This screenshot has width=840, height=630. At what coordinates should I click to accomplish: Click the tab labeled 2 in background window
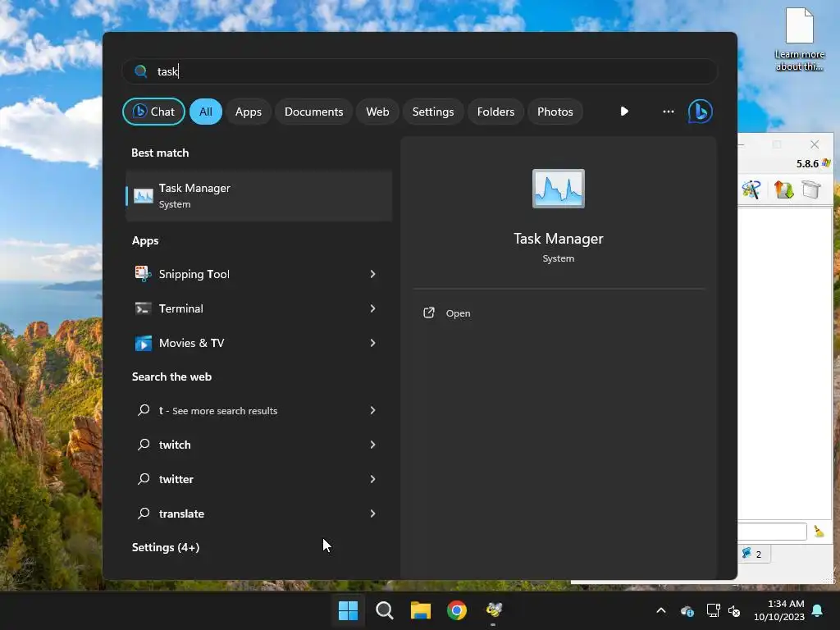click(x=754, y=554)
